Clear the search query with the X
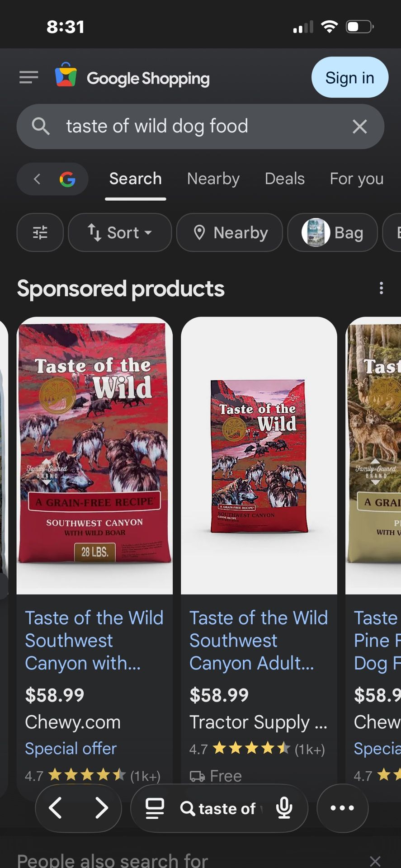This screenshot has height=868, width=401. point(360,127)
